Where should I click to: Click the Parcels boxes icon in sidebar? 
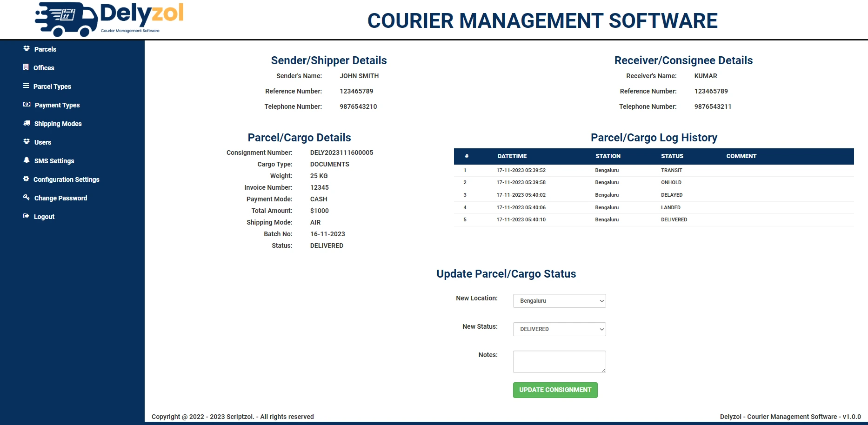27,49
